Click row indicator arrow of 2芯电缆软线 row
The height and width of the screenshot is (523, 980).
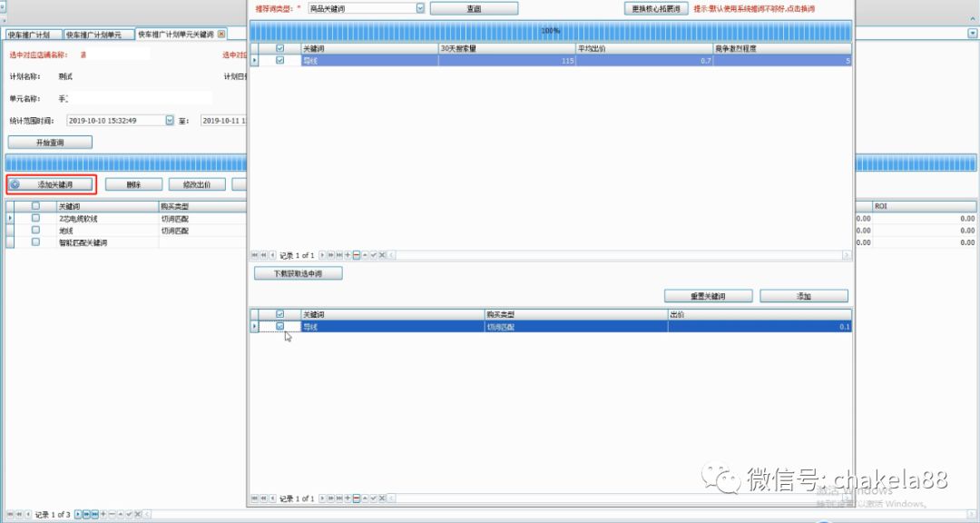click(x=10, y=218)
